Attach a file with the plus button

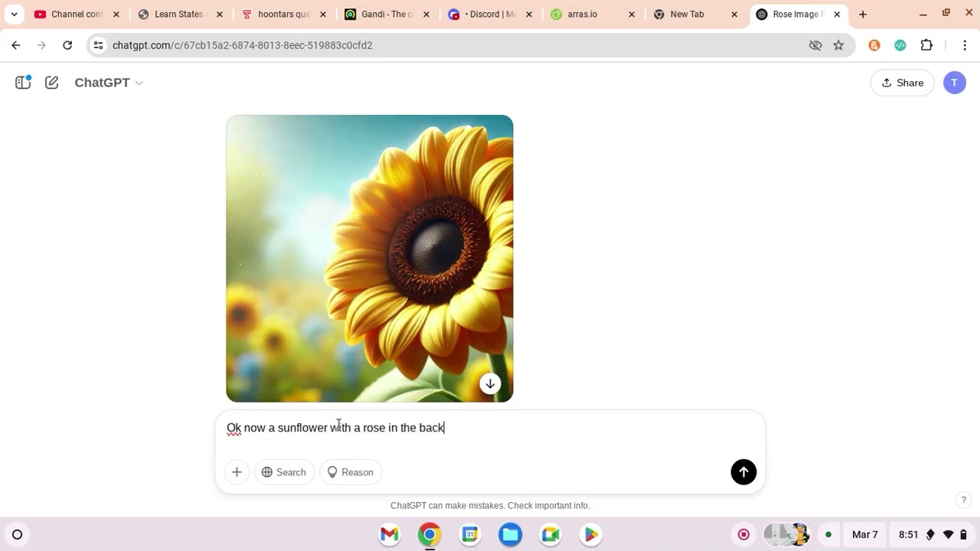(237, 472)
